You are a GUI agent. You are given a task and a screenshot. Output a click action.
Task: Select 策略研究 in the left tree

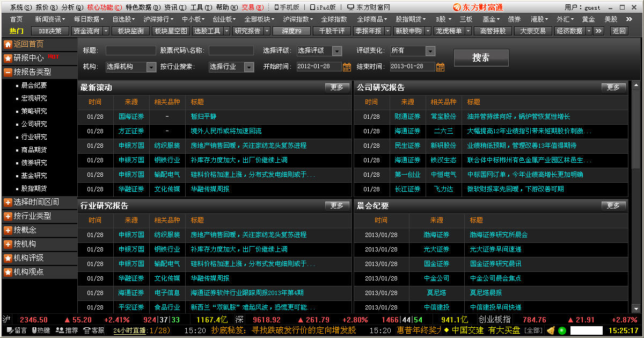pyautogui.click(x=34, y=111)
